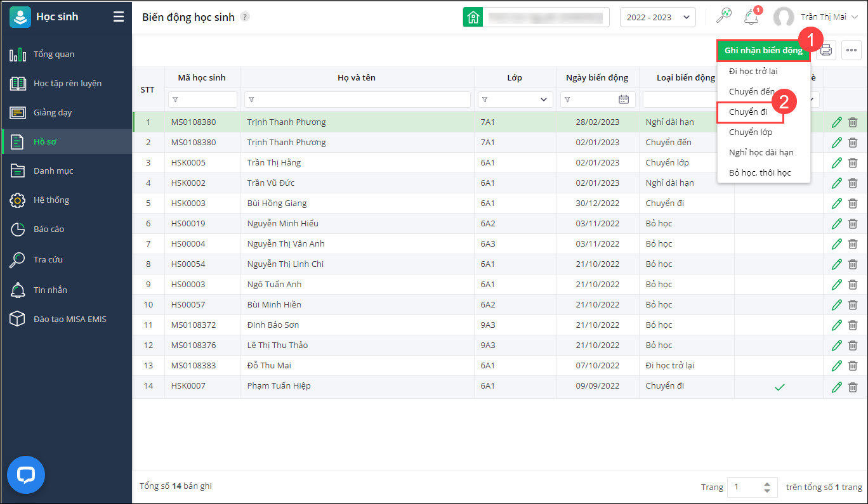Open Hệ thống settings section
The height and width of the screenshot is (504, 868).
point(66,200)
